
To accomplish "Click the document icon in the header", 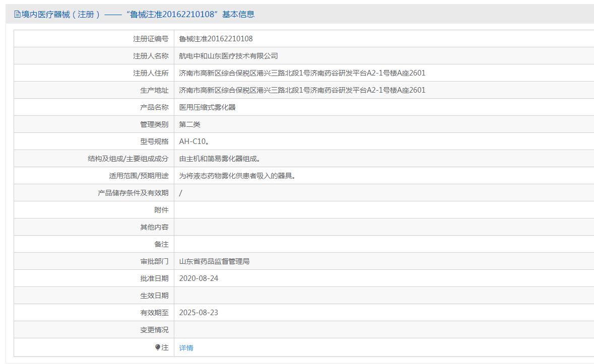I will (17, 15).
